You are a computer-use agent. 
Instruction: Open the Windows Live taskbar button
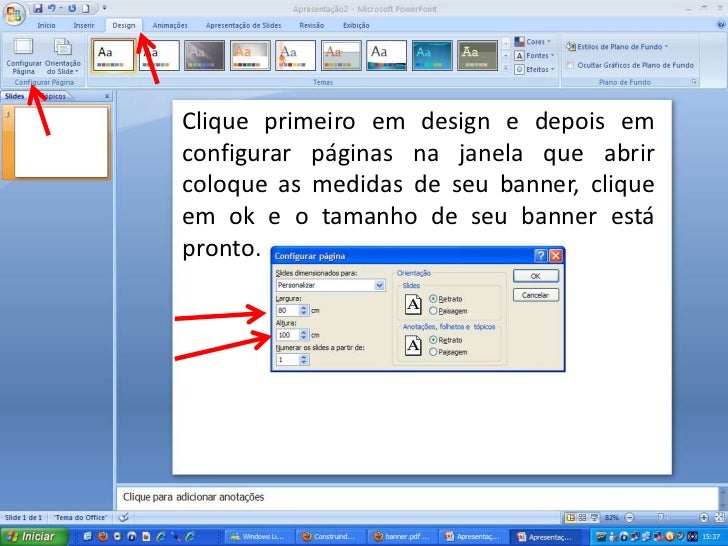pos(260,537)
